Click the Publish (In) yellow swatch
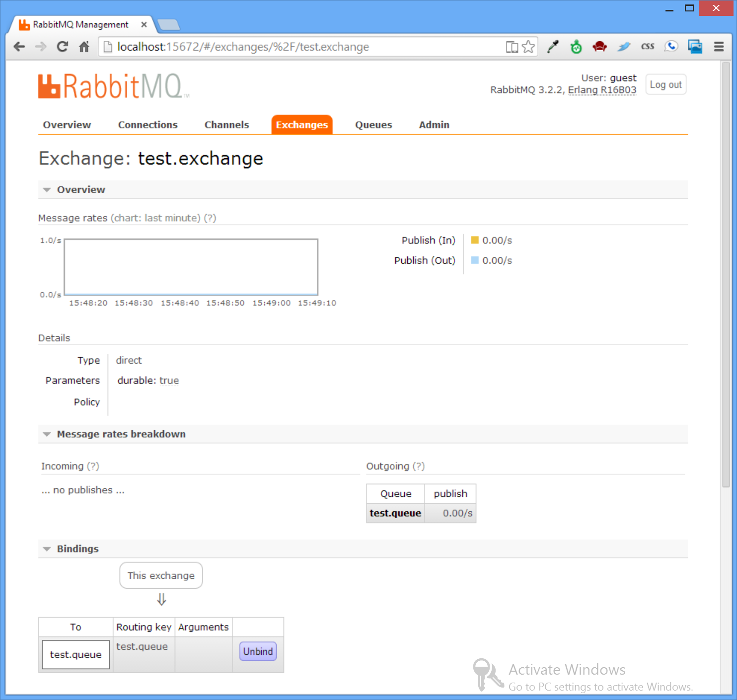 (x=475, y=240)
